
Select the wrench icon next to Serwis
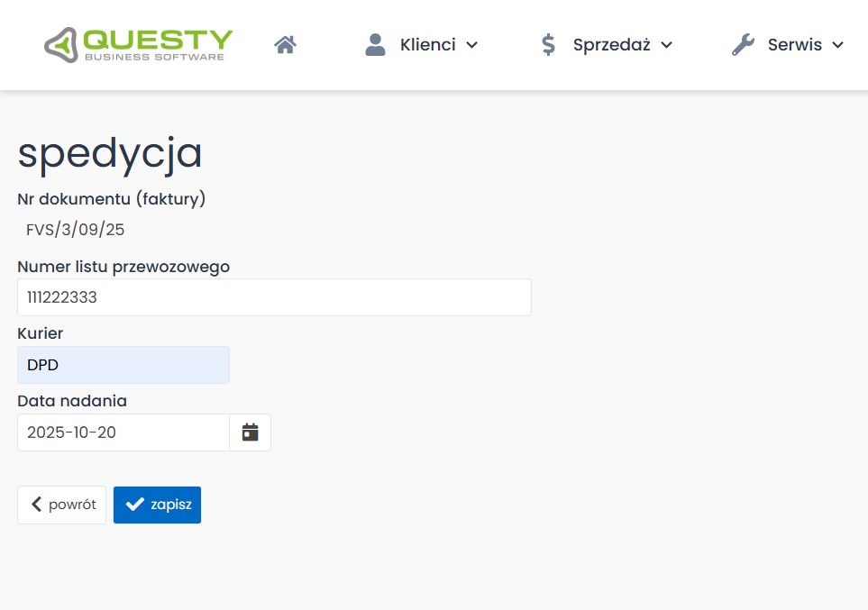tap(742, 42)
